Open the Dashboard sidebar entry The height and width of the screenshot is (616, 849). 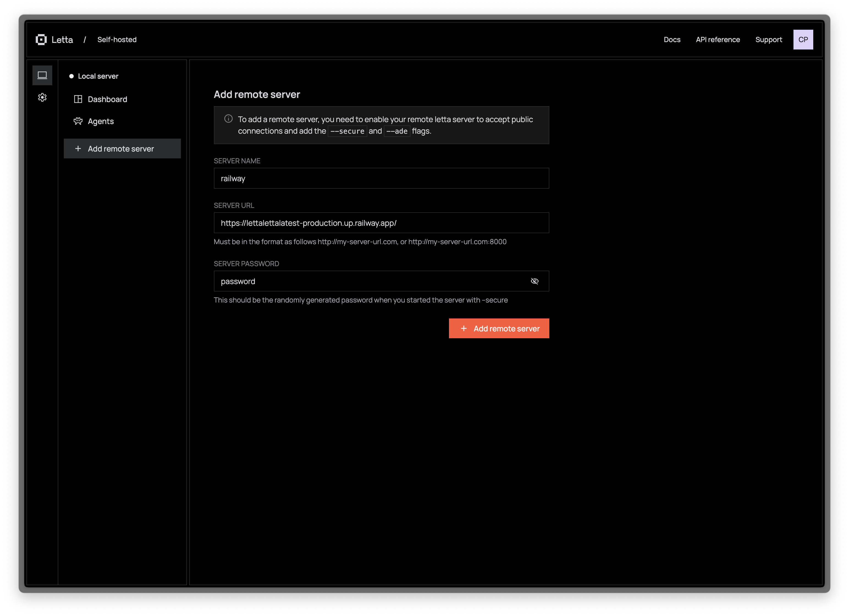(x=107, y=99)
